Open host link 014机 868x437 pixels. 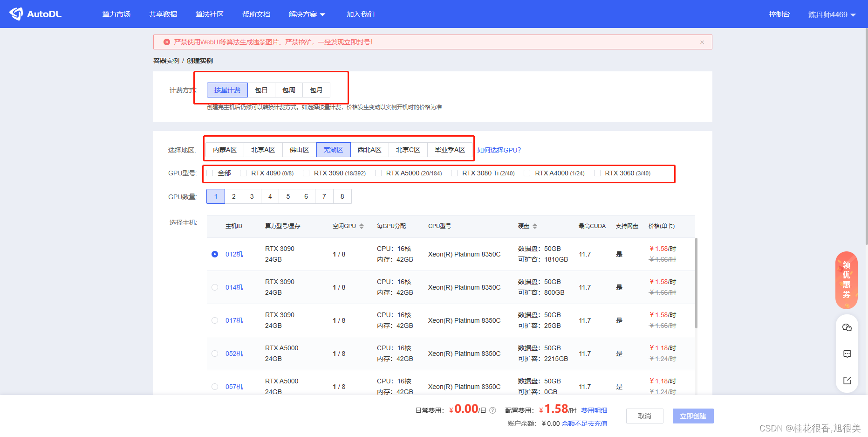point(234,287)
